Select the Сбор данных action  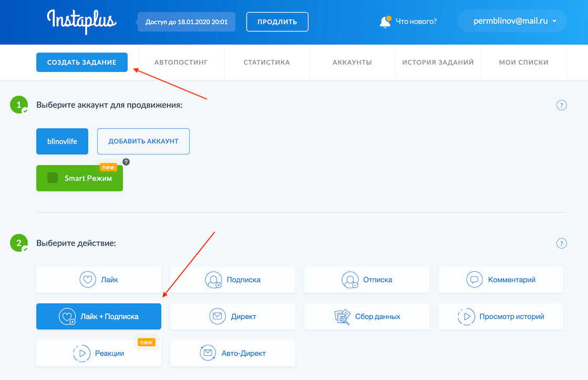[x=367, y=316]
